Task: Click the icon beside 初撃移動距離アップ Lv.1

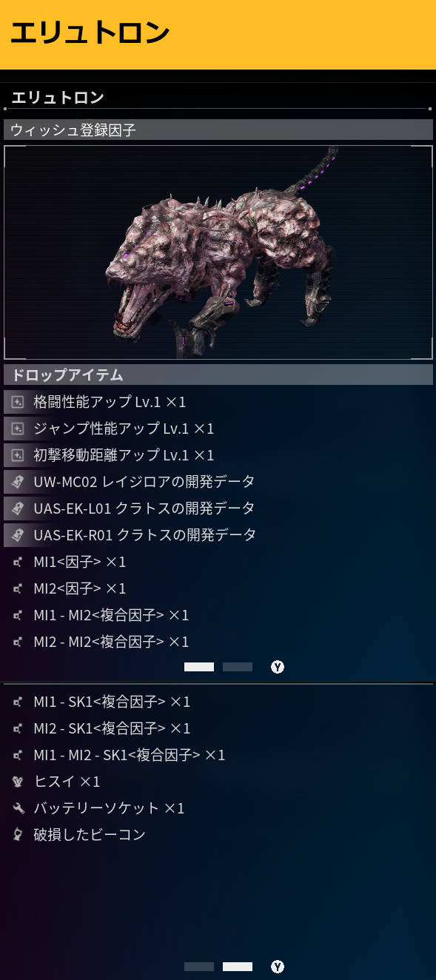Action: (x=18, y=455)
